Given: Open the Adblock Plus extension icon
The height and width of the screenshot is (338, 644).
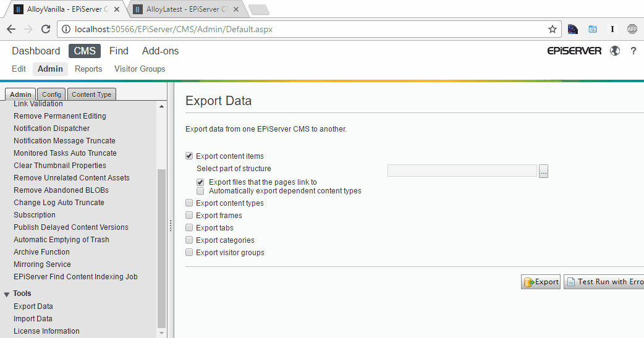Looking at the screenshot, I should point(632,29).
